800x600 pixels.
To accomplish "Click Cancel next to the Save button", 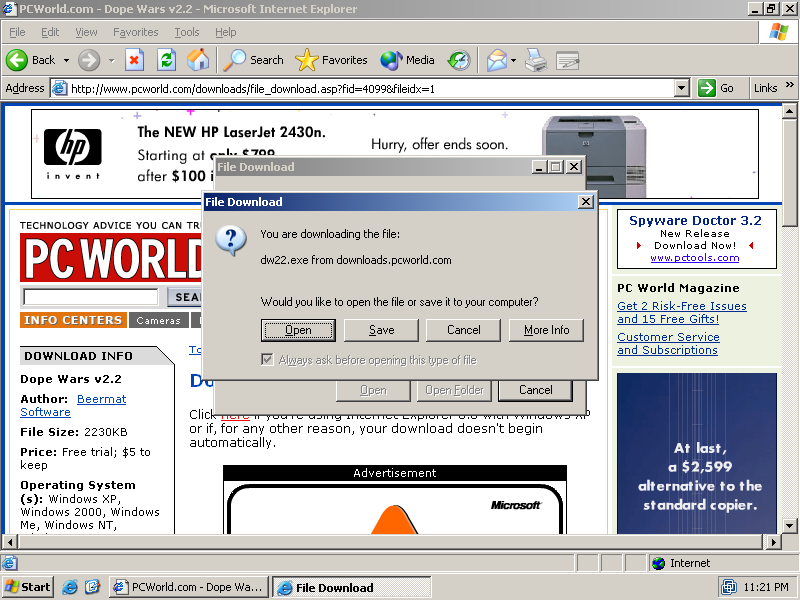I will 463,330.
